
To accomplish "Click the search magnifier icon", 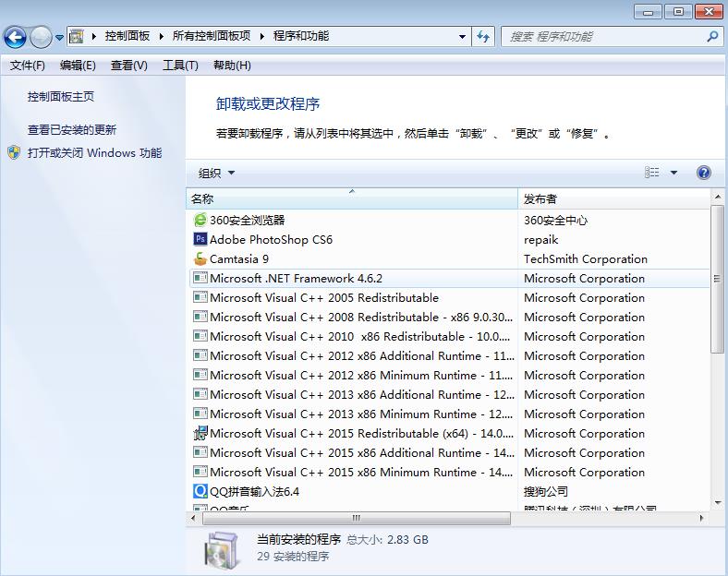I will click(711, 37).
